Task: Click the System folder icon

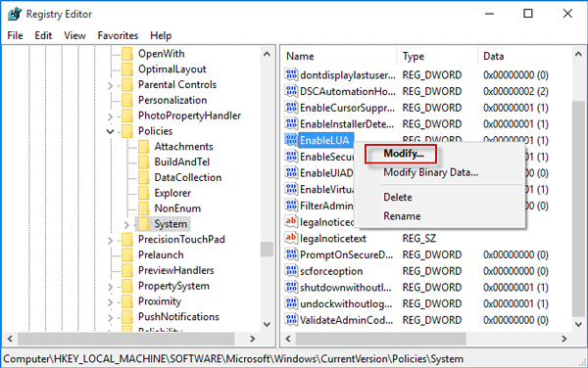Action: click(x=144, y=224)
